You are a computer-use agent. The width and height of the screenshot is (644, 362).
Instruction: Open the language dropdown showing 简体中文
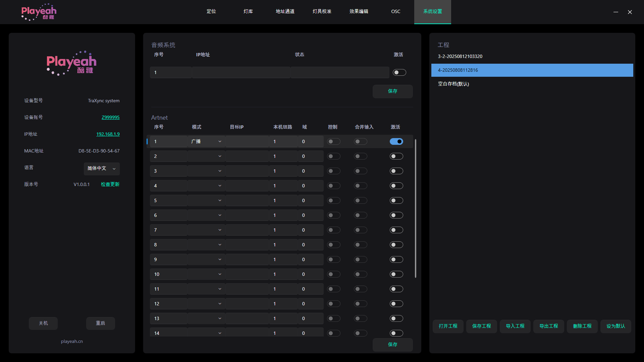(102, 169)
